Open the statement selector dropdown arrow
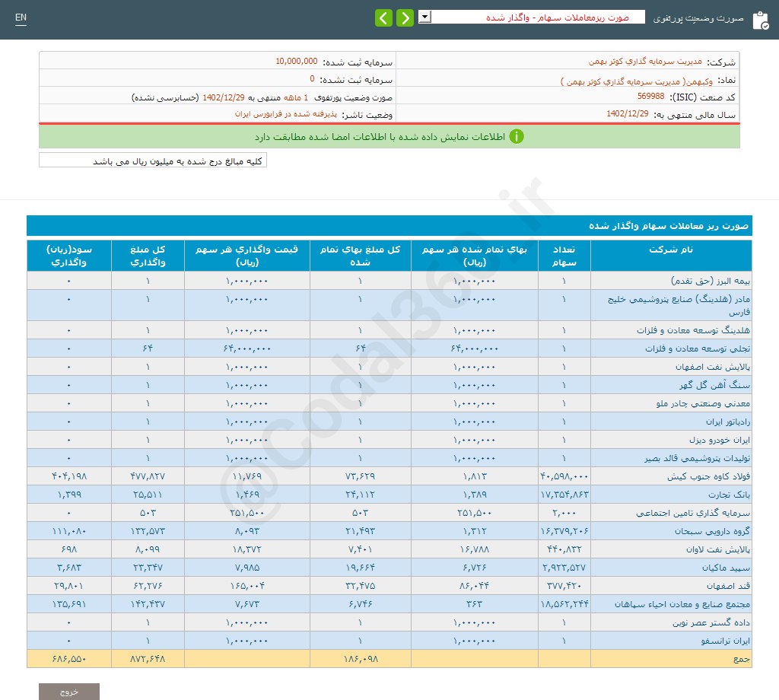The height and width of the screenshot is (700, 779). 424,16
